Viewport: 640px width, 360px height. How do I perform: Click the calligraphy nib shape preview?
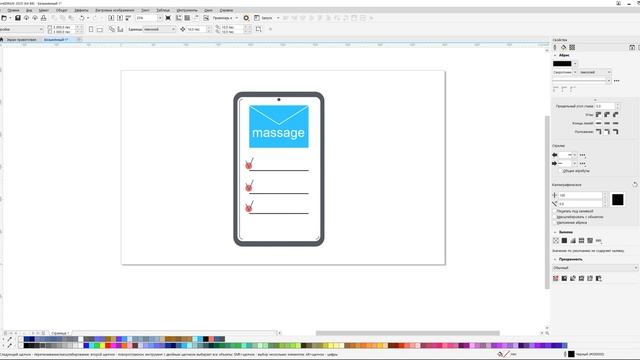(x=618, y=200)
